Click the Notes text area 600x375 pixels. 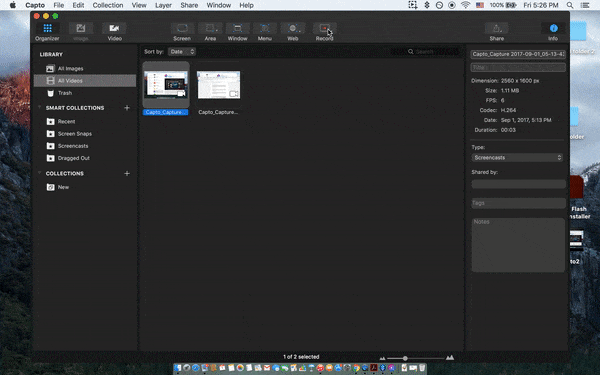pos(518,245)
